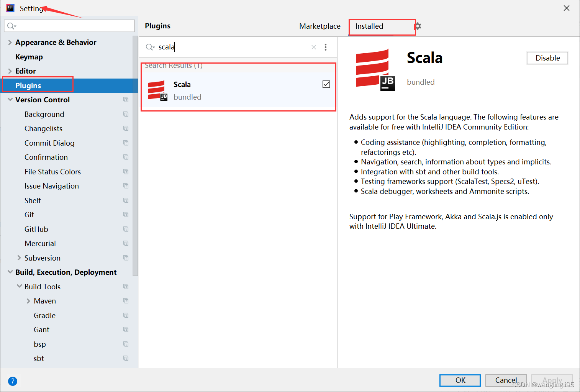Click the Cancel button
The height and width of the screenshot is (392, 580).
click(x=506, y=380)
